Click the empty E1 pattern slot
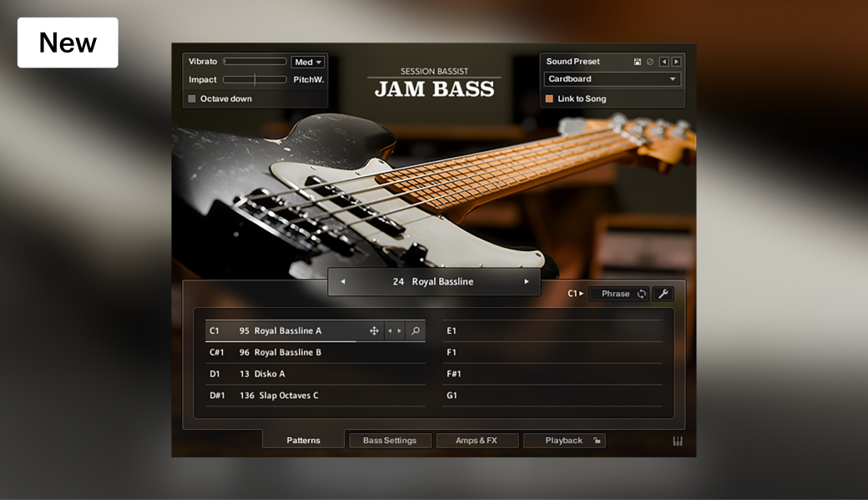 pos(553,331)
